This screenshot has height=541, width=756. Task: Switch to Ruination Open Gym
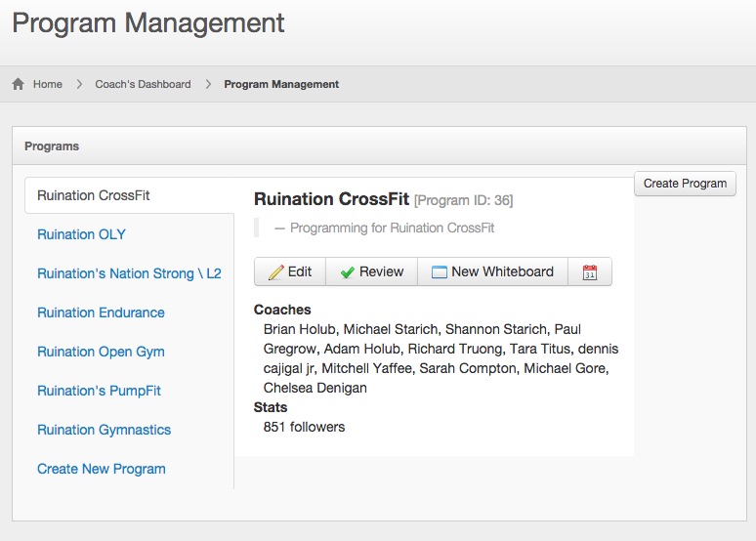[101, 352]
